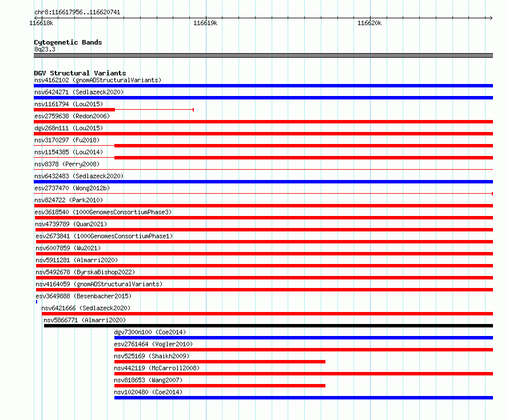Click the blue bar of nsv1020480
Viewport: 509px width, 420px height.
[x=304, y=398]
